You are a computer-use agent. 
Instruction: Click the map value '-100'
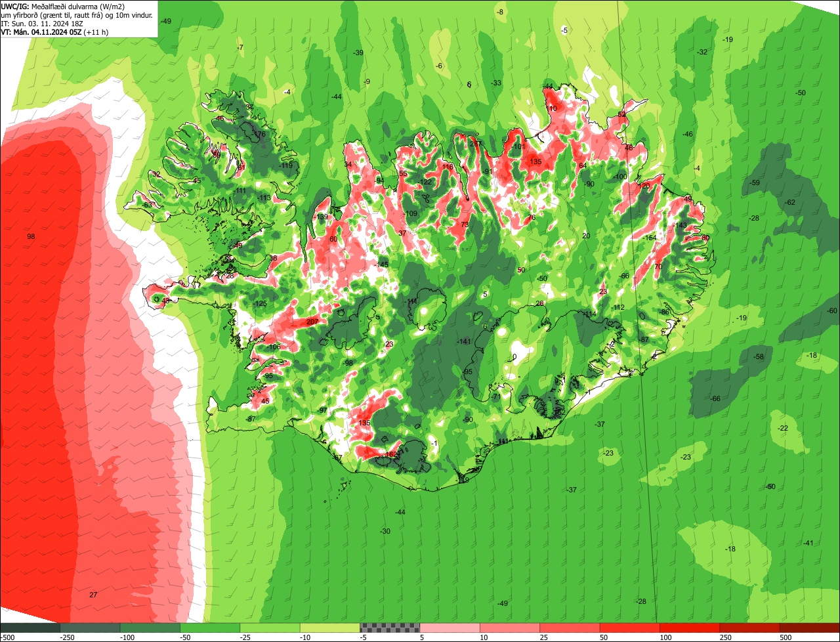coord(621,177)
